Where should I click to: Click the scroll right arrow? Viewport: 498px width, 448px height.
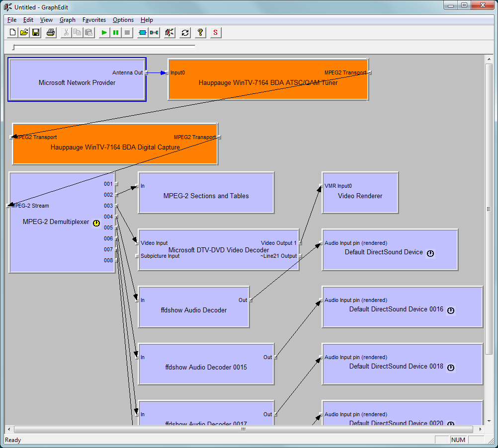[x=480, y=429]
